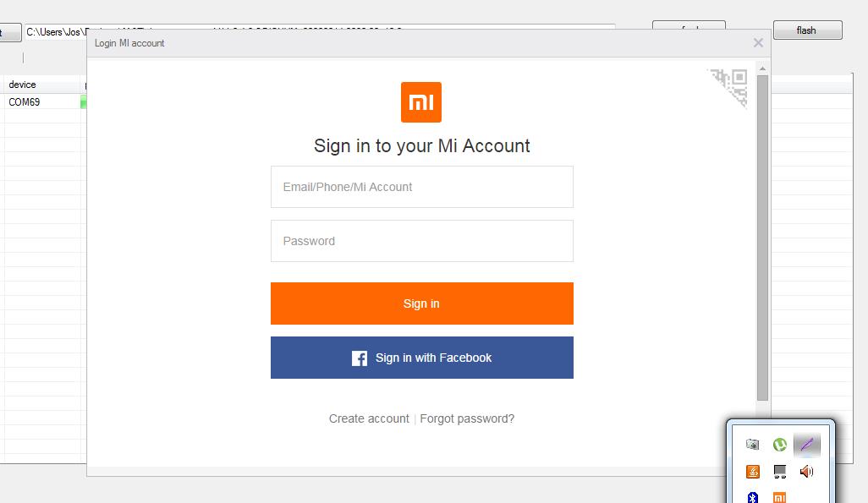Click the orange Mi logo
Viewport: 868px width, 503px height.
coord(421,102)
